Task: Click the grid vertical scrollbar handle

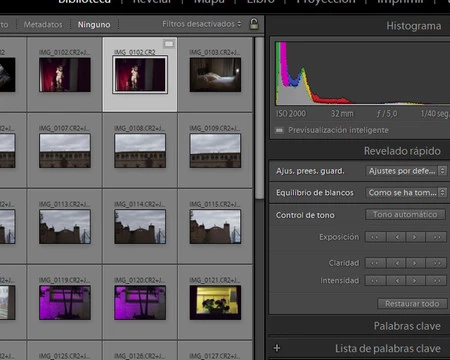Action: click(x=259, y=118)
